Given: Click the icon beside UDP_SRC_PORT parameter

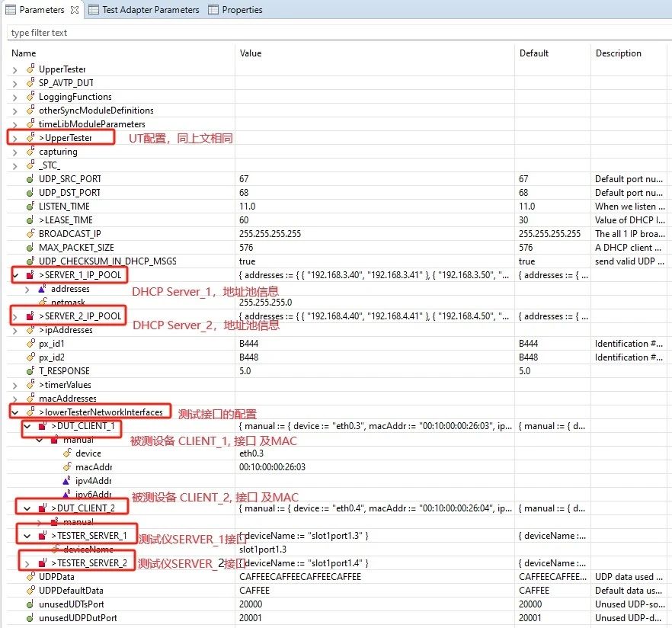Looking at the screenshot, I should point(30,179).
